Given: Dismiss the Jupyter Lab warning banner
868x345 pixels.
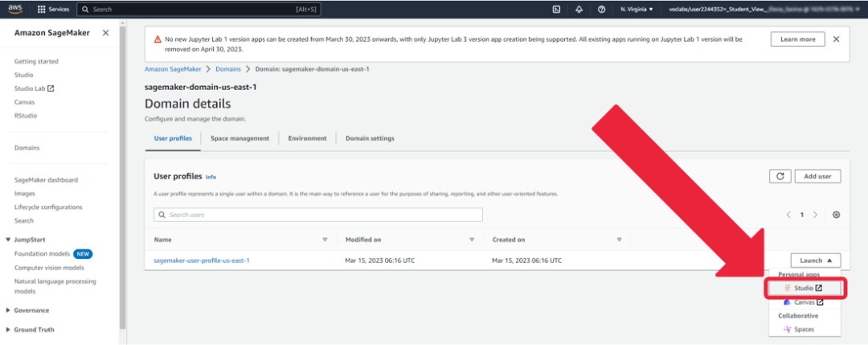Looking at the screenshot, I should 837,39.
